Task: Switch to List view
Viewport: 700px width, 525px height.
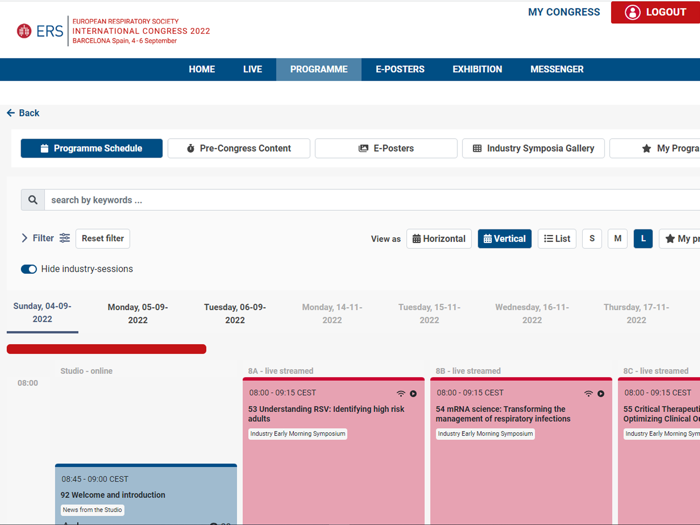Action: [x=557, y=239]
